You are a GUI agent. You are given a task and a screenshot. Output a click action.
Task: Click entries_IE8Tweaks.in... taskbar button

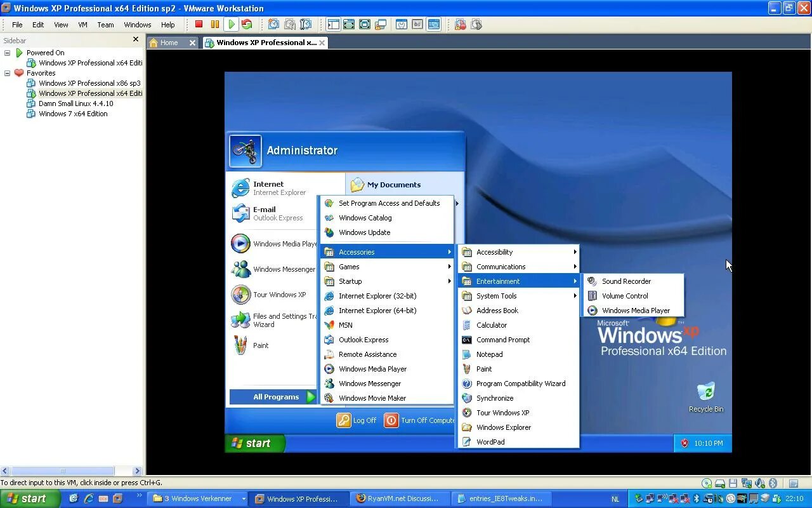[501, 498]
